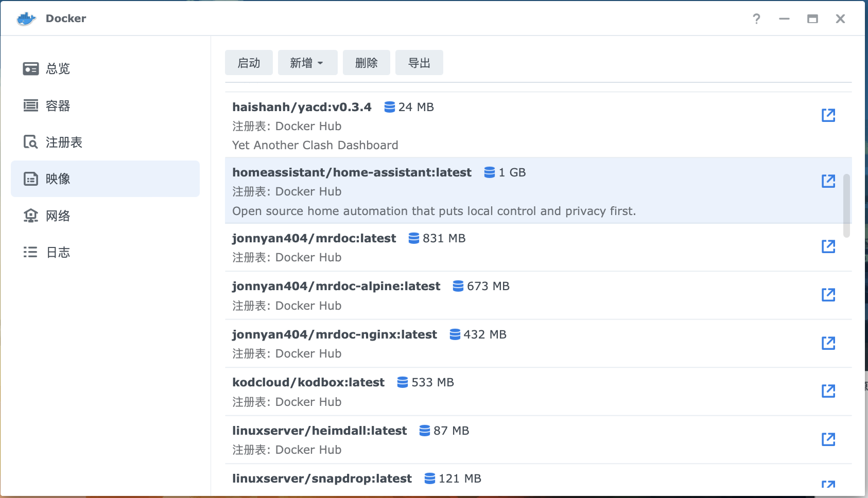Screen dimensions: 868x498
Task: Click size disk icon next to 1 GB
Action: (x=490, y=172)
